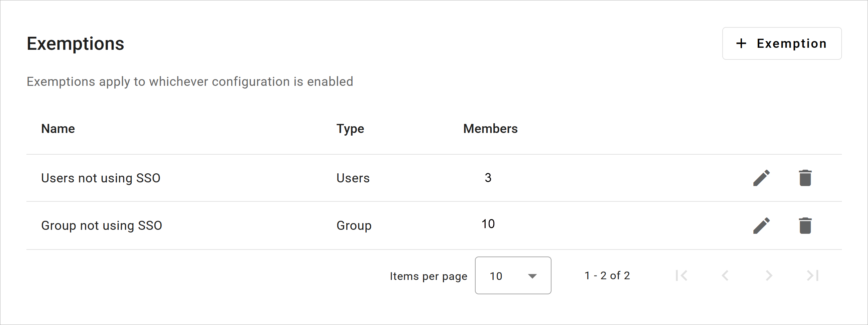
Task: Click the Members column header
Action: (x=490, y=129)
